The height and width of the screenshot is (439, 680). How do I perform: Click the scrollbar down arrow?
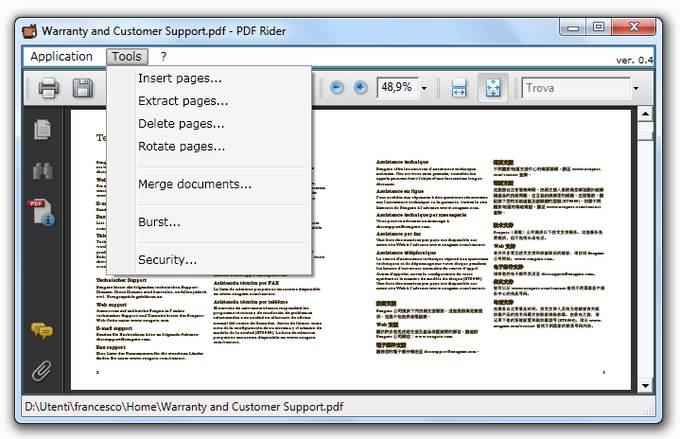[645, 385]
